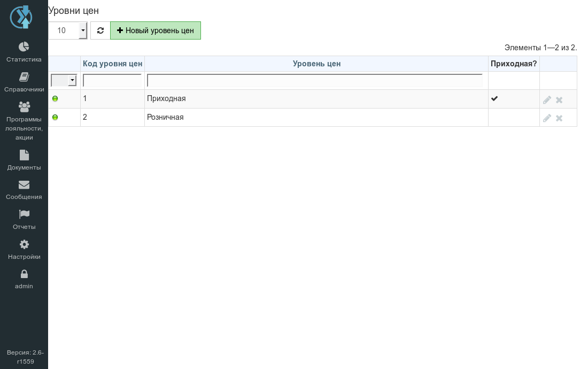The width and height of the screenshot is (588, 369).
Task: Click code 2 in the table
Action: tap(85, 117)
